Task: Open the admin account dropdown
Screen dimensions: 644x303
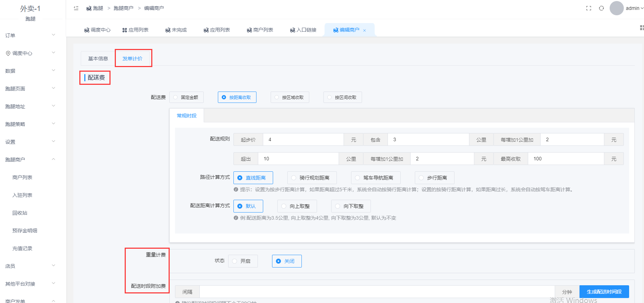Action: tap(634, 8)
